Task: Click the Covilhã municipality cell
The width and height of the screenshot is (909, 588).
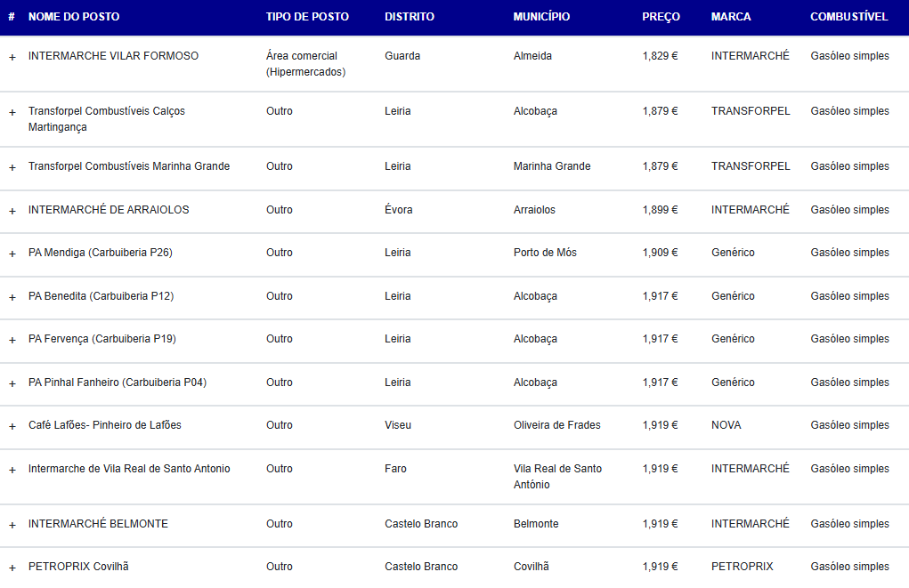Action: pos(531,567)
